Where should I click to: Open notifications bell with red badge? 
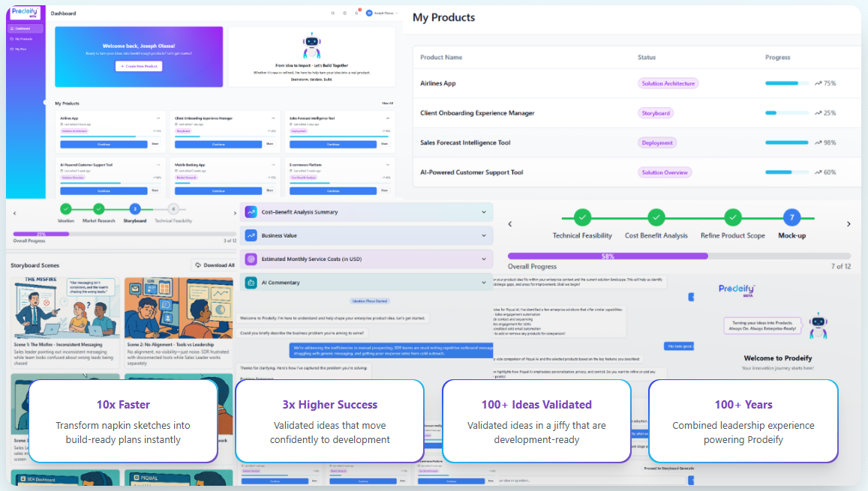(357, 12)
